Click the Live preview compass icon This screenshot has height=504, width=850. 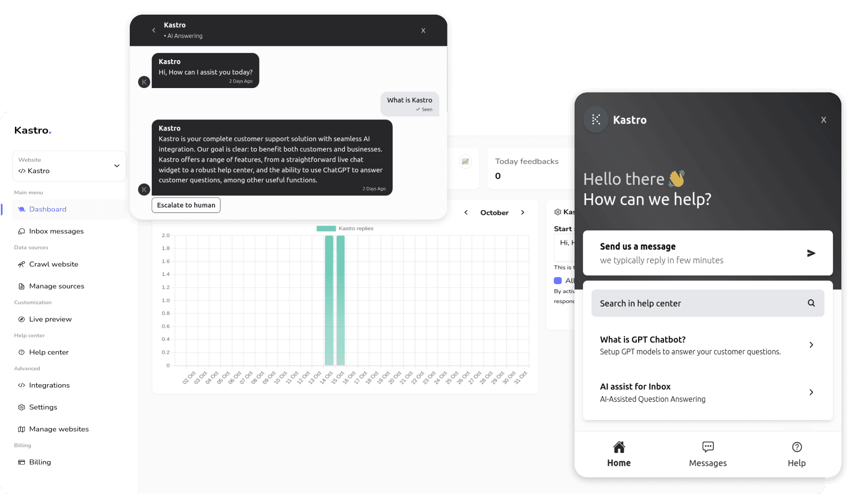click(x=21, y=319)
